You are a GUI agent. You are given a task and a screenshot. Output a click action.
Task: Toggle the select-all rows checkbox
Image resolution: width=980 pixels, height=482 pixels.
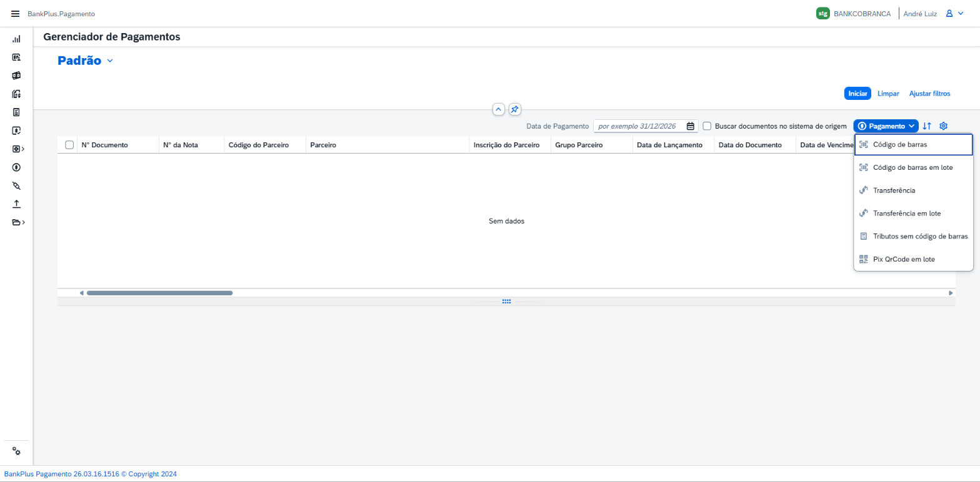pyautogui.click(x=69, y=145)
